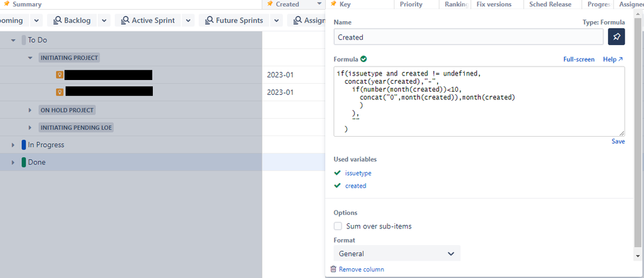Click the gray To Do status color bar
This screenshot has width=644, height=278.
(x=24, y=40)
